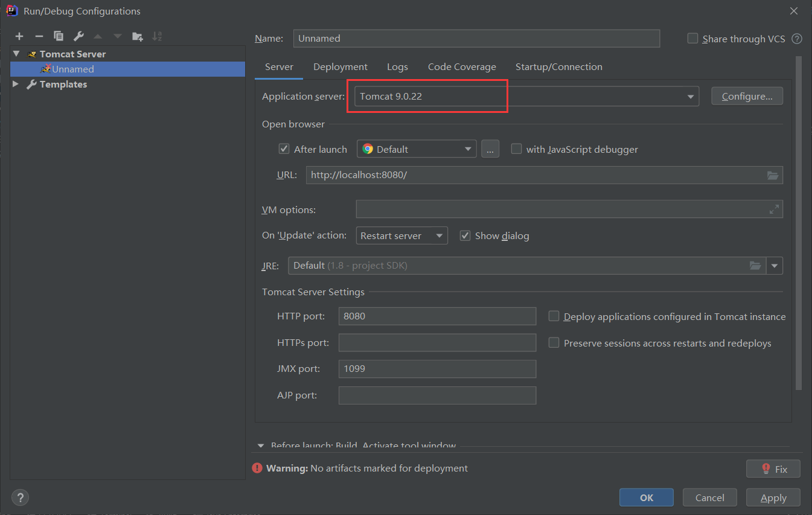Screen dimensions: 812x515
Task: Enable with JavaScript debugger
Action: (x=516, y=149)
